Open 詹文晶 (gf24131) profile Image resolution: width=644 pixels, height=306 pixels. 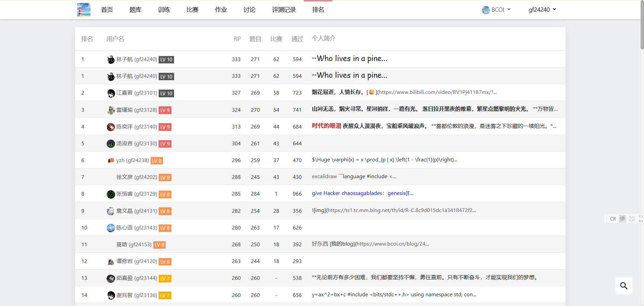[x=137, y=211]
